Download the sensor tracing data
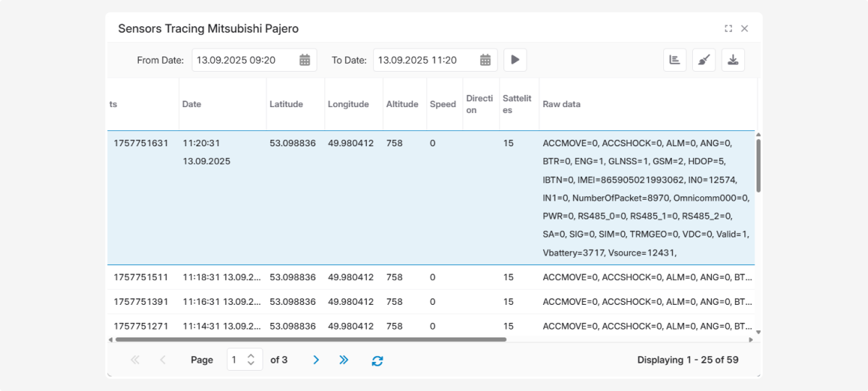 (733, 60)
